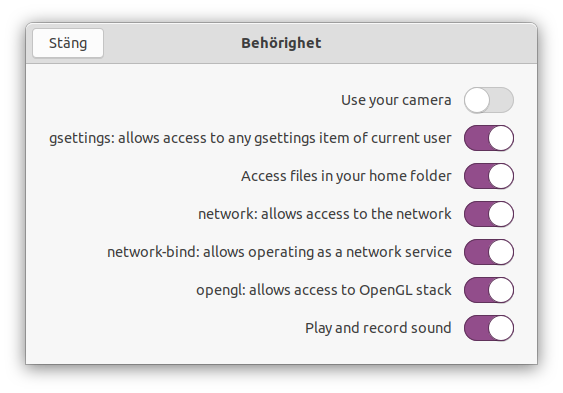The height and width of the screenshot is (393, 563).
Task: Turn off Play and record sound switch
Action: 489,328
